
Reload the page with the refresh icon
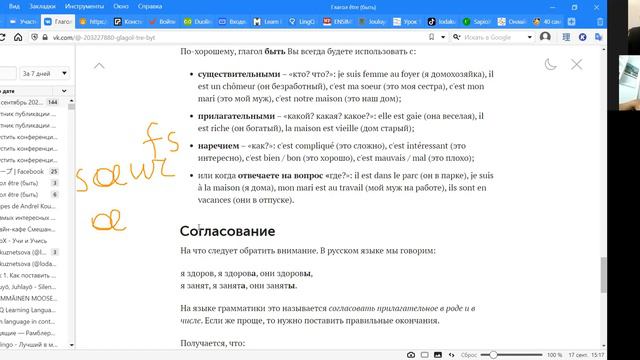[3, 37]
